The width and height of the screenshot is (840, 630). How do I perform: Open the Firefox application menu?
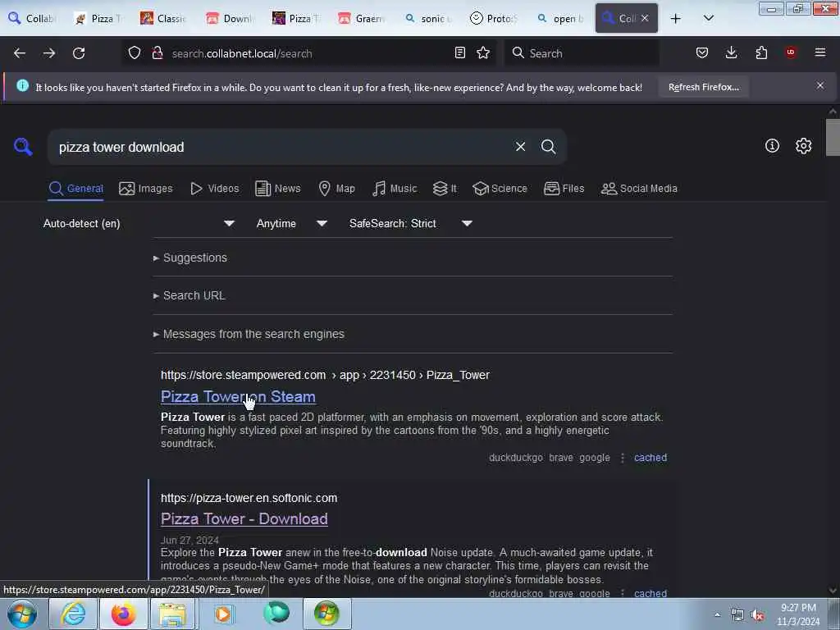coord(820,52)
